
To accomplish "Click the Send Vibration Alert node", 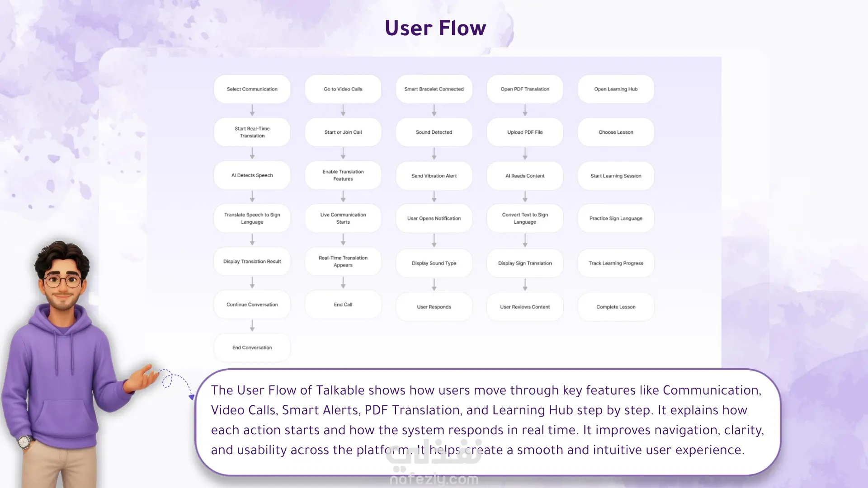I will 434,176.
